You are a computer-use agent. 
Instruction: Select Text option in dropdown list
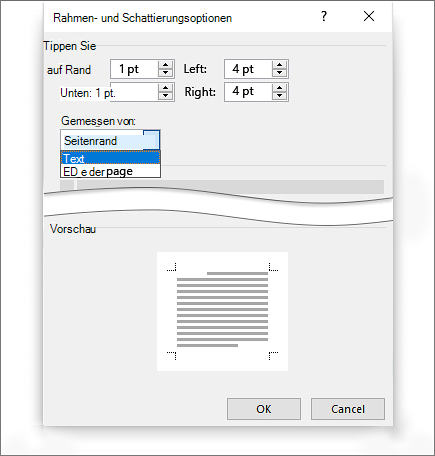pos(110,158)
